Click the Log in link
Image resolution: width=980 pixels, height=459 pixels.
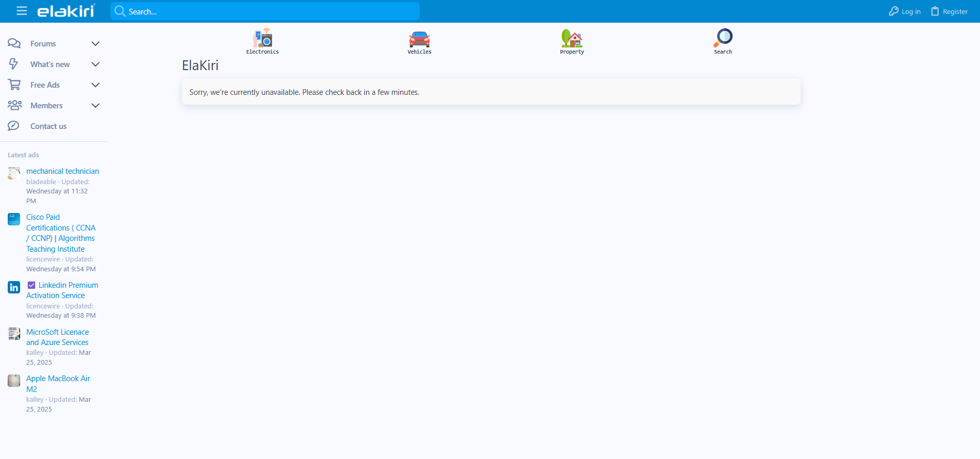tap(905, 11)
